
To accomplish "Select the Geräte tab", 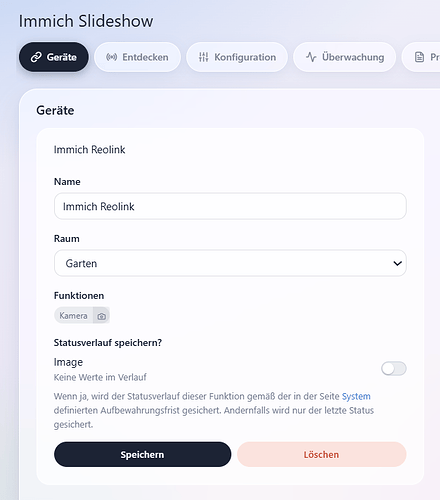I will click(x=54, y=57).
